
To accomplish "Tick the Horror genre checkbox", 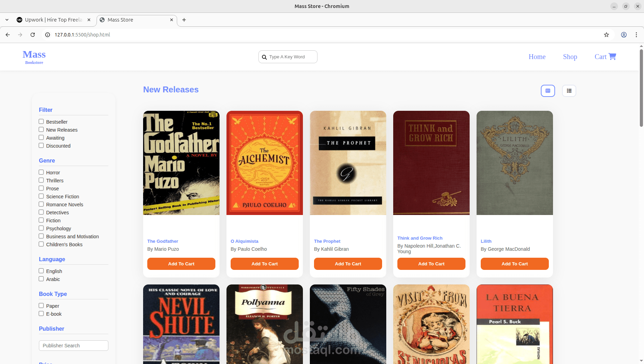I will (x=41, y=172).
